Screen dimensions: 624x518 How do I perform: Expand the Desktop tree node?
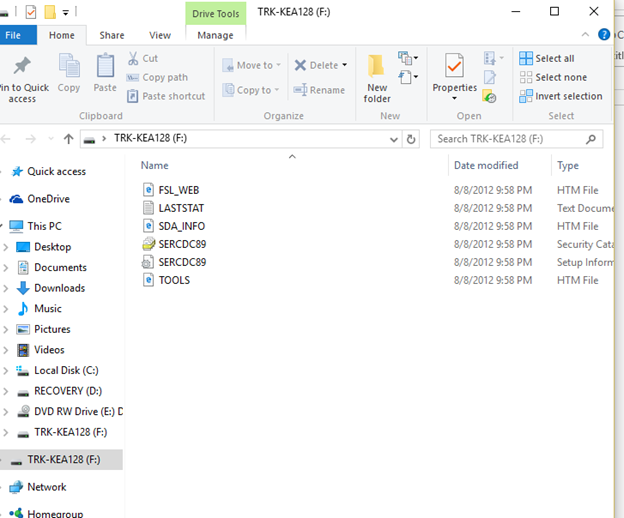[x=6, y=247]
